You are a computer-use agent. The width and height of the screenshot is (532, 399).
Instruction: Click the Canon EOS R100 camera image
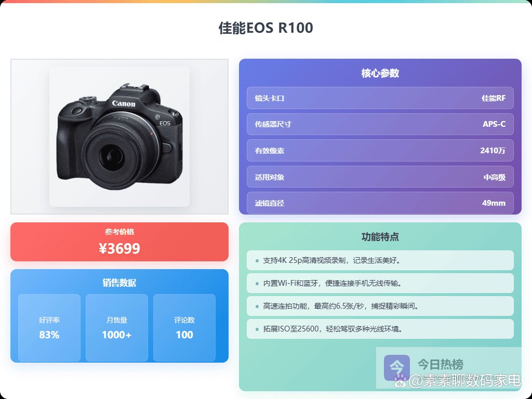(119, 137)
